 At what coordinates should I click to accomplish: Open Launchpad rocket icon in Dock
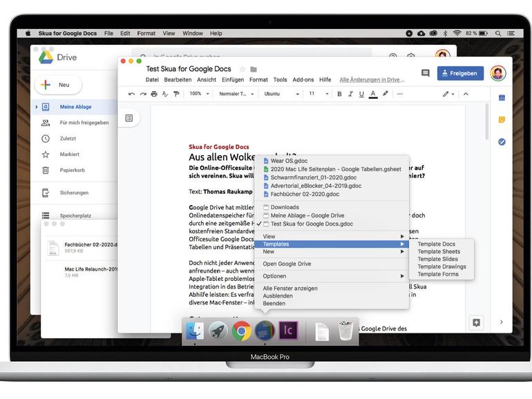pos(218,331)
